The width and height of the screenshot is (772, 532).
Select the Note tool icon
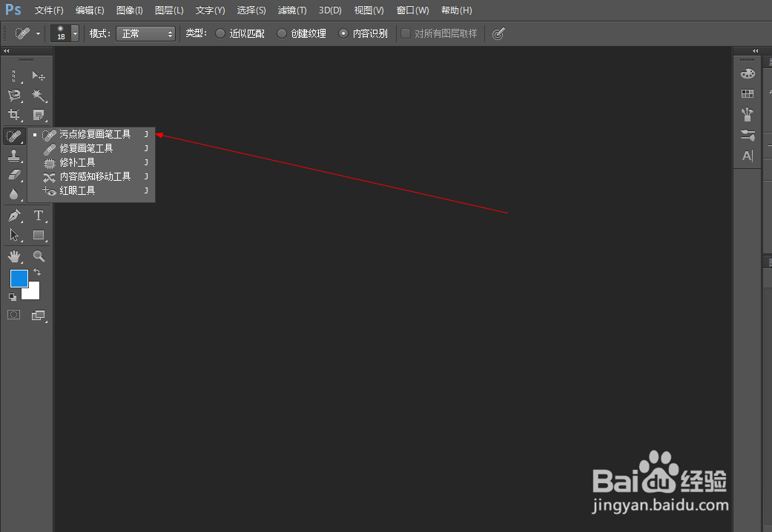click(39, 115)
